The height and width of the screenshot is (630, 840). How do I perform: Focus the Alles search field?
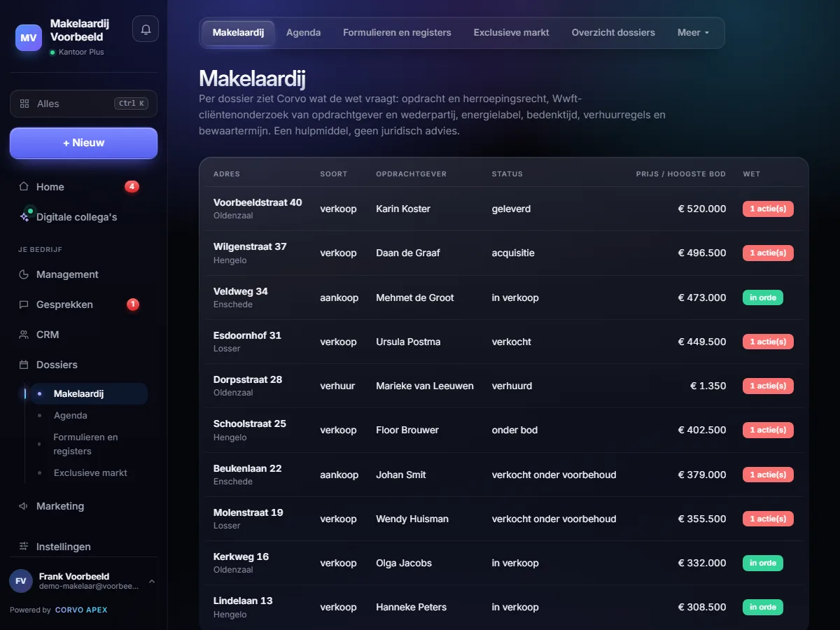[x=83, y=104]
